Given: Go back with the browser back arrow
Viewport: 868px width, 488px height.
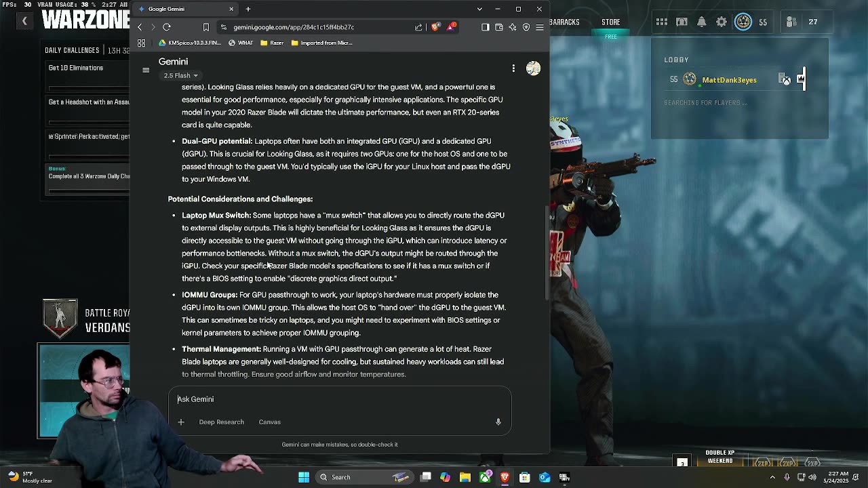Looking at the screenshot, I should click(140, 27).
